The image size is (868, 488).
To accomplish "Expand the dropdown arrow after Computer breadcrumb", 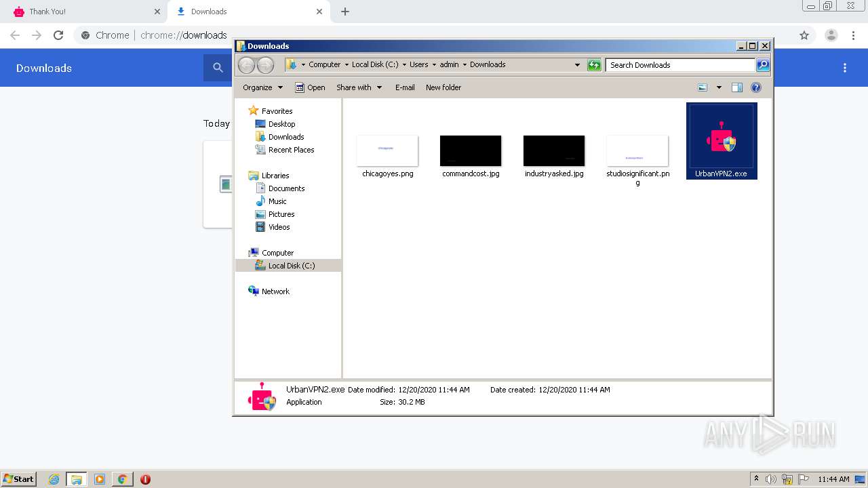I will [x=346, y=65].
